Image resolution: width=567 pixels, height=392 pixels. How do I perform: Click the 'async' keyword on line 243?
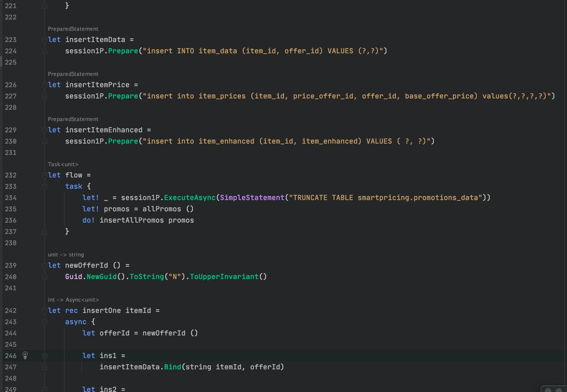(76, 322)
